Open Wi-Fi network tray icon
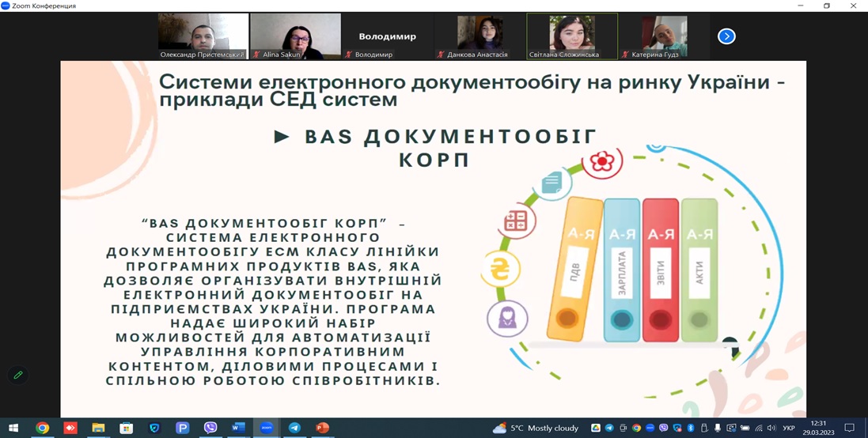 tap(758, 428)
